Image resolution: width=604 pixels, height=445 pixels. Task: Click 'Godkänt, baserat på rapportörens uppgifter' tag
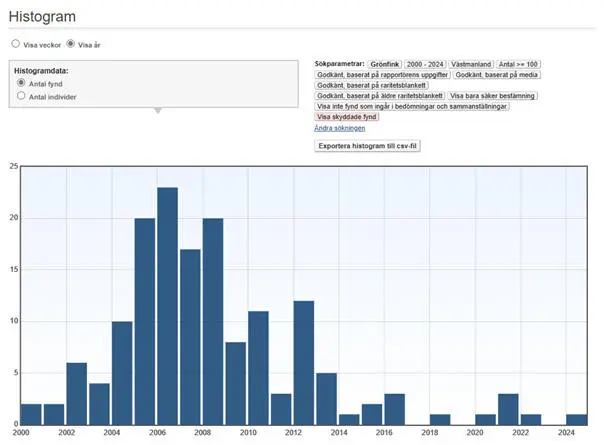[382, 74]
